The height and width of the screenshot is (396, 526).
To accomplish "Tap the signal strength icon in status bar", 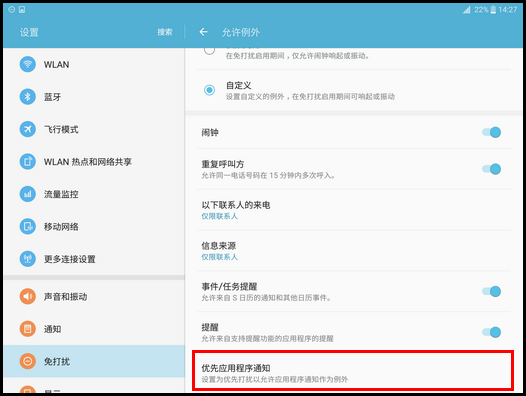I will 466,10.
